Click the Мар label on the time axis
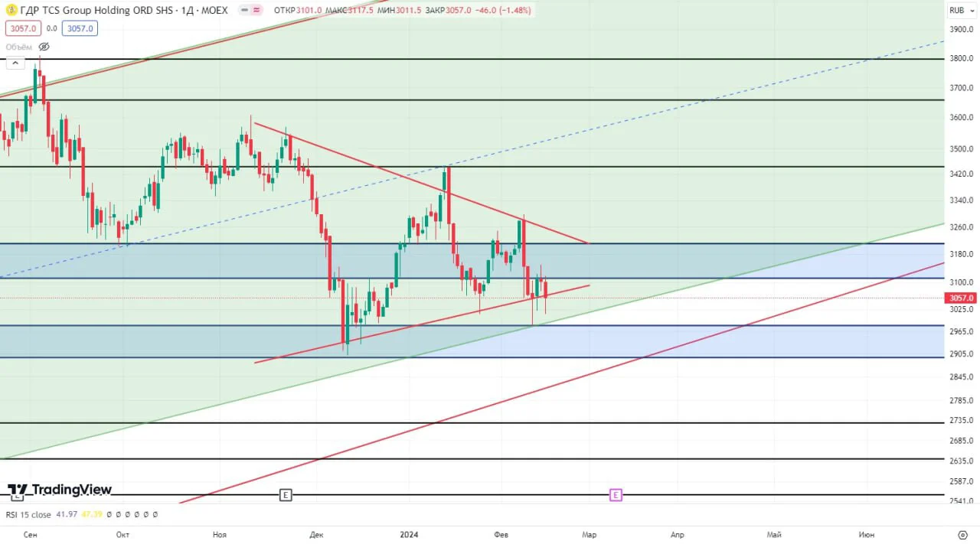The width and height of the screenshot is (980, 544). 588,534
